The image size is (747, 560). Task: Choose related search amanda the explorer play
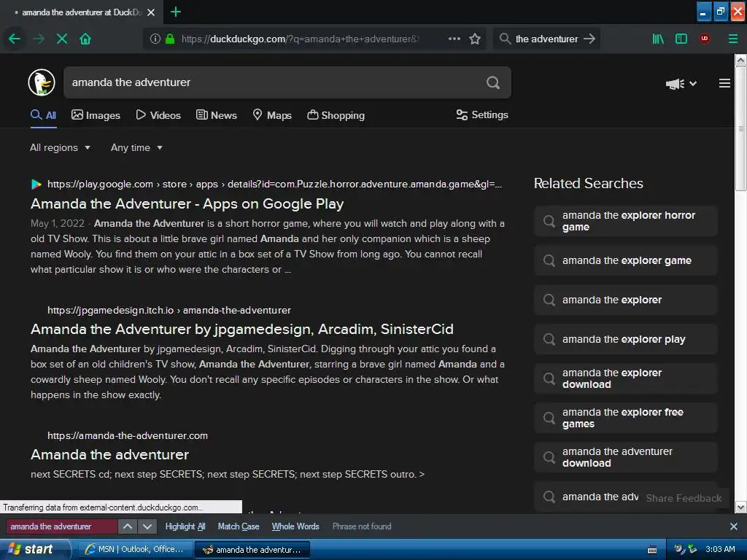point(625,339)
